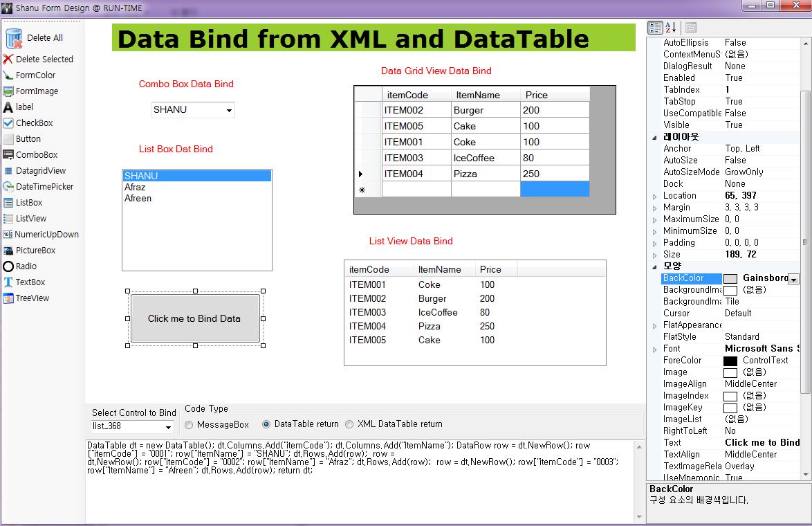Viewport: 812px width, 526px height.
Task: Open the SHANU combo box dropdown
Action: [x=229, y=110]
